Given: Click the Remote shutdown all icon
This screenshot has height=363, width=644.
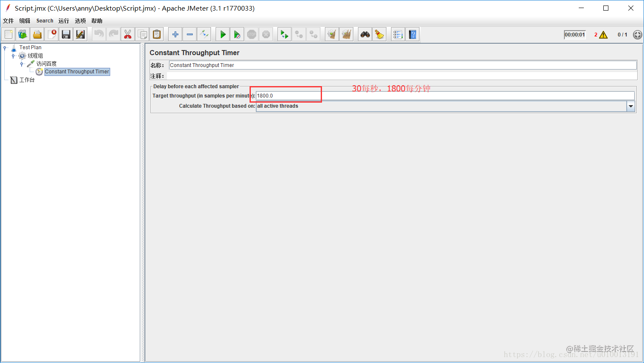Looking at the screenshot, I should (x=314, y=34).
